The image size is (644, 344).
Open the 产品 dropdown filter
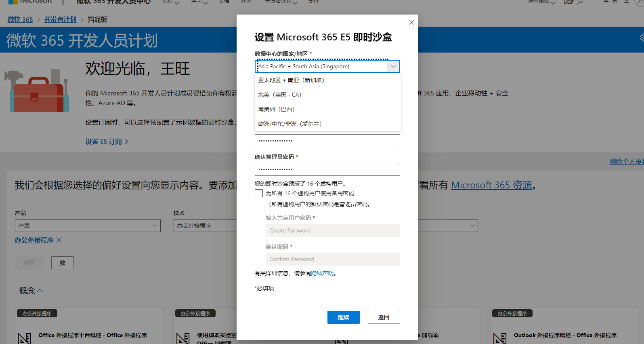pyautogui.click(x=88, y=226)
